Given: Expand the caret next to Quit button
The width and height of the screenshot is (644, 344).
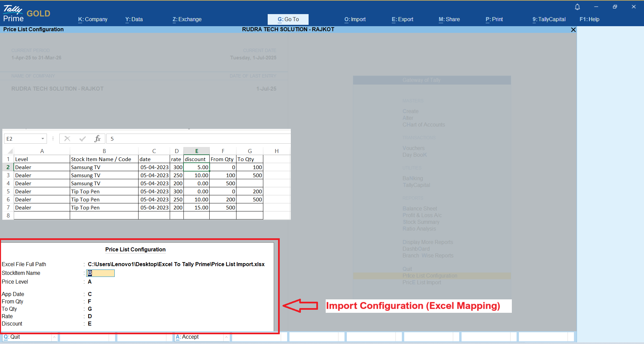Looking at the screenshot, I should pos(54,337).
